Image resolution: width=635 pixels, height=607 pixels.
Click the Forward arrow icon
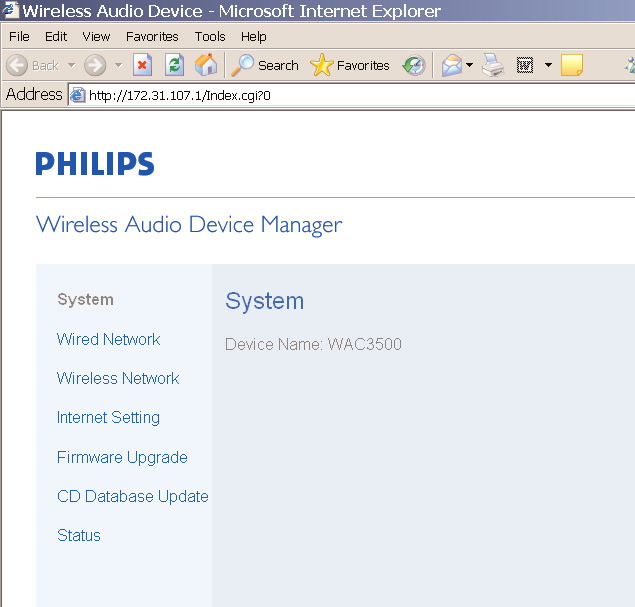coord(95,65)
